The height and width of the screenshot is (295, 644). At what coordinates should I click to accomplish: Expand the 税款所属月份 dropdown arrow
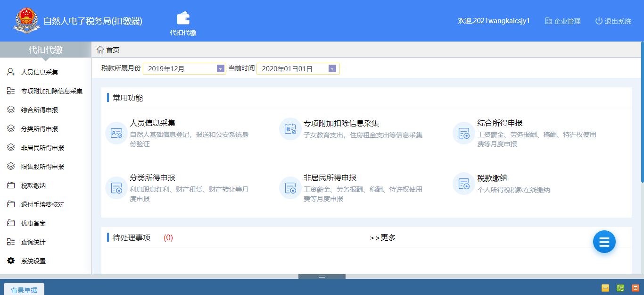point(220,69)
